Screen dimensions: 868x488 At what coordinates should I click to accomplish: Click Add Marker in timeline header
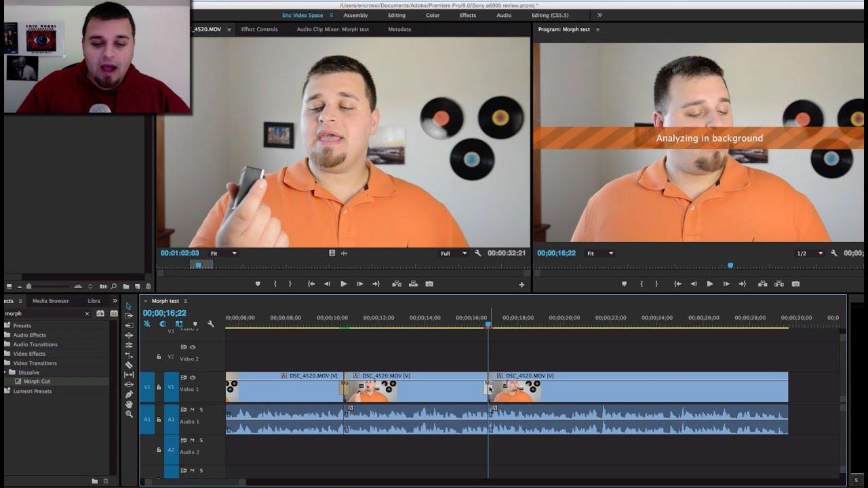pyautogui.click(x=195, y=324)
